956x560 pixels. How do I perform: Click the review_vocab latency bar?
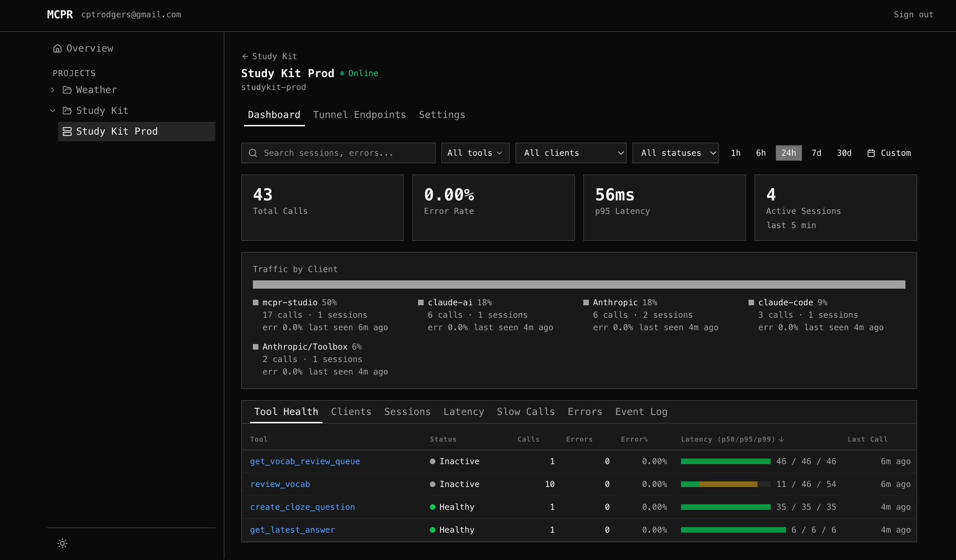(x=726, y=484)
